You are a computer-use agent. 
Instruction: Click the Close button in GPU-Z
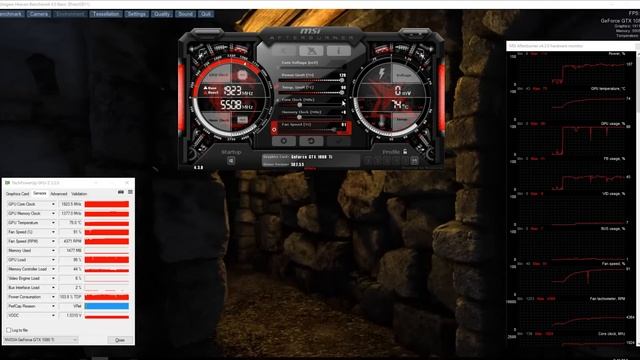[120, 340]
